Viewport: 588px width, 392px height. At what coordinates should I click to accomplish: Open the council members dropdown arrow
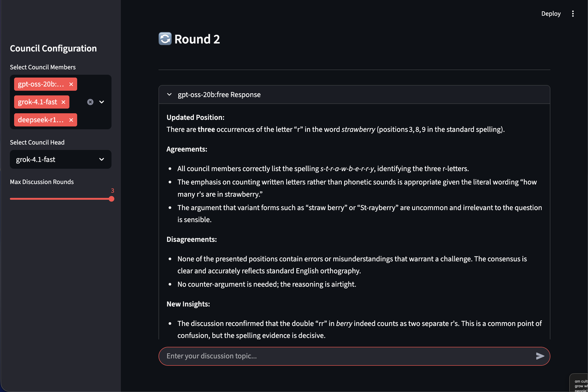pos(102,102)
